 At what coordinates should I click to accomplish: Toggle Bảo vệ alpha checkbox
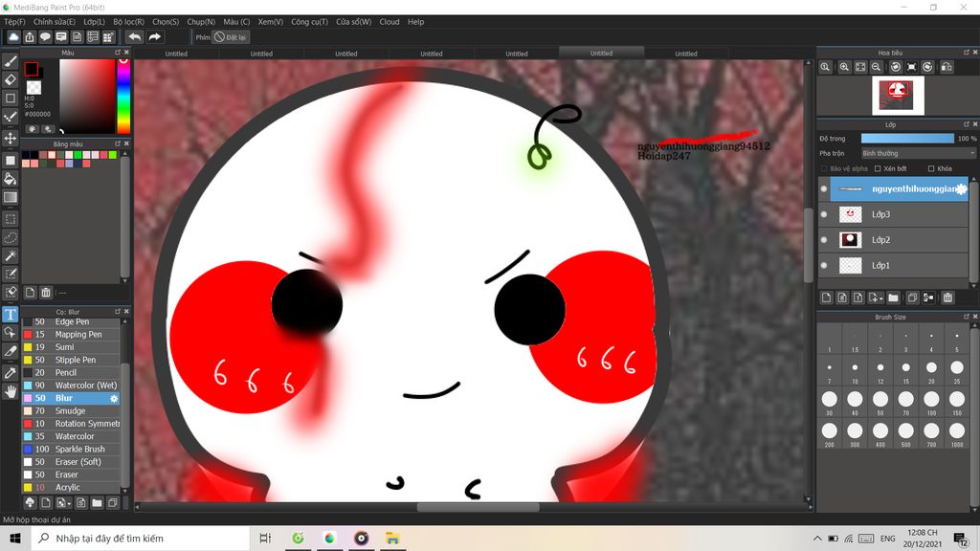tap(824, 168)
